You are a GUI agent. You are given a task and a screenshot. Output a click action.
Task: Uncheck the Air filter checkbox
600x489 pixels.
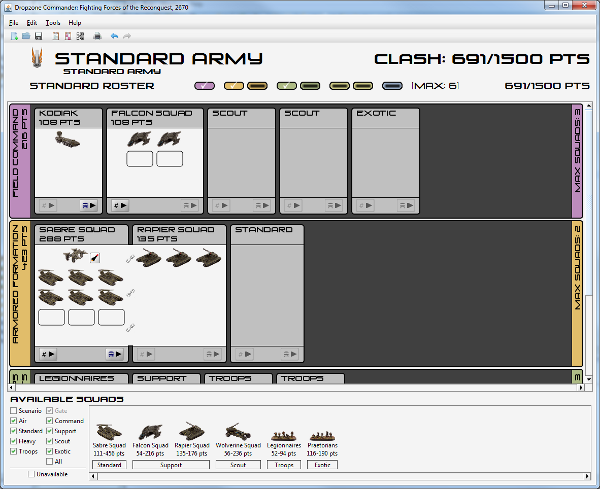pos(14,421)
